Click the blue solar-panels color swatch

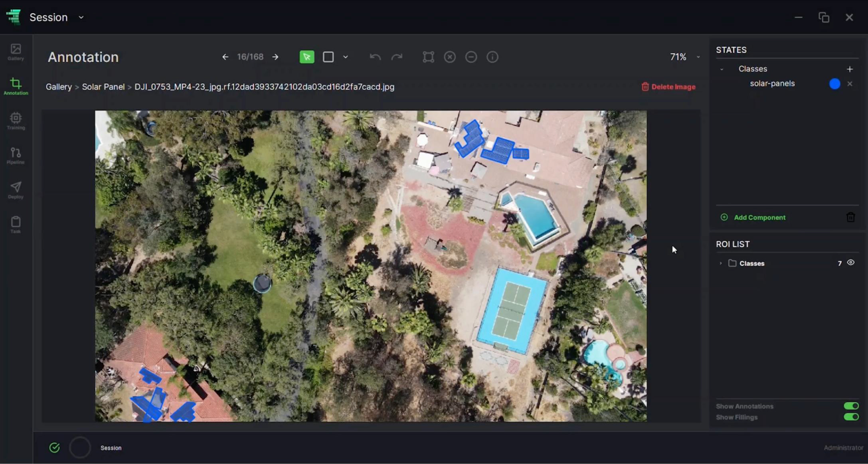pos(834,84)
